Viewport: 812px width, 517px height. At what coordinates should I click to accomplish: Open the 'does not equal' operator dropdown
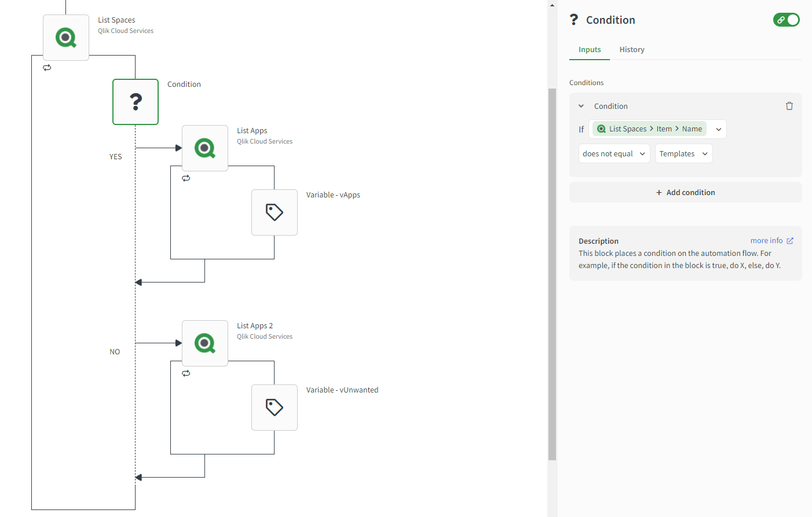614,154
